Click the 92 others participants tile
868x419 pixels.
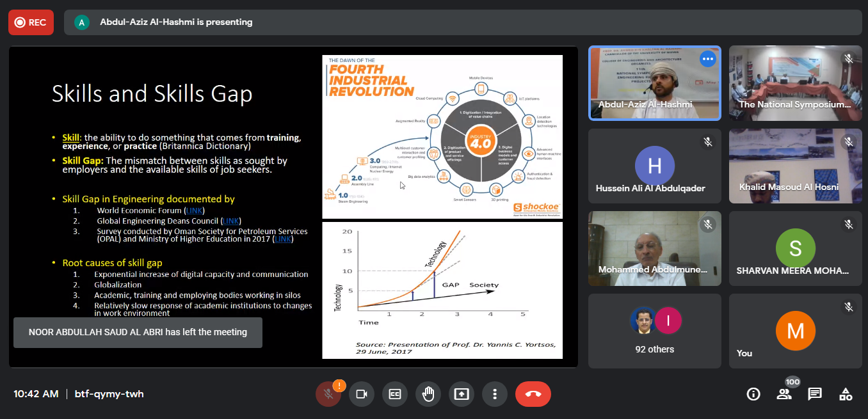coord(654,331)
